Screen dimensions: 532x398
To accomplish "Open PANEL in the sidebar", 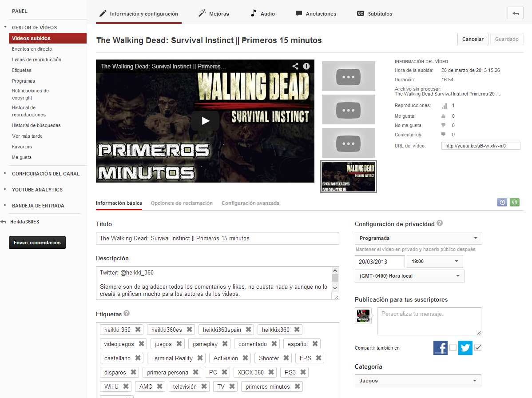I will pos(20,11).
